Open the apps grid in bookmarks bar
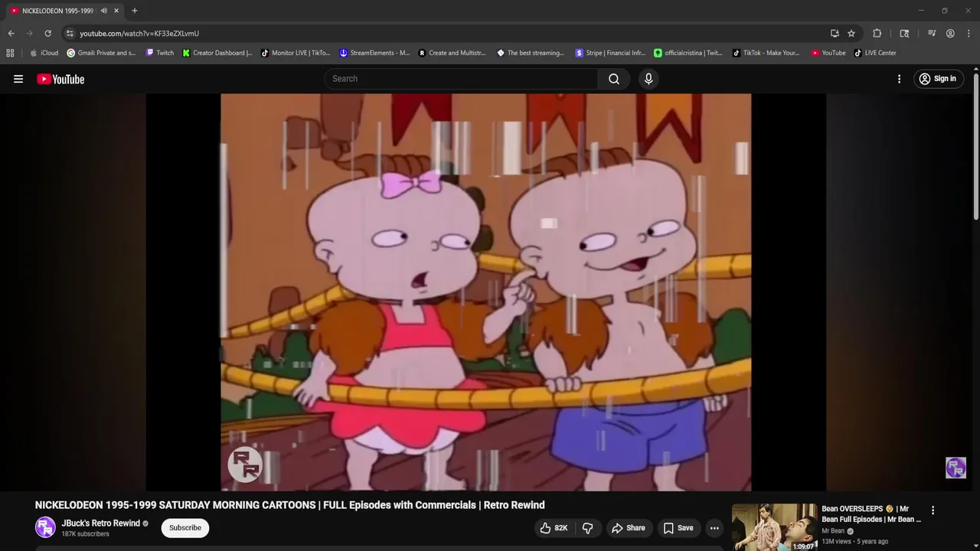Screen dimensions: 980x551 pyautogui.click(x=10, y=53)
